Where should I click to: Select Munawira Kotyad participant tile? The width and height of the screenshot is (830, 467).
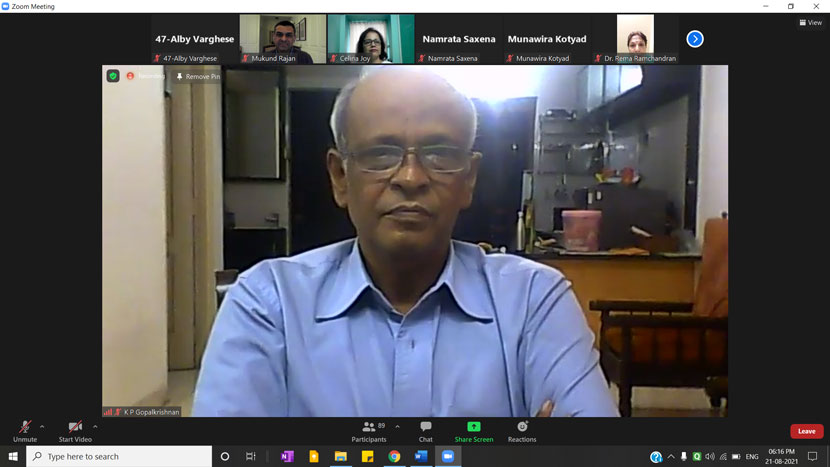[x=547, y=39]
